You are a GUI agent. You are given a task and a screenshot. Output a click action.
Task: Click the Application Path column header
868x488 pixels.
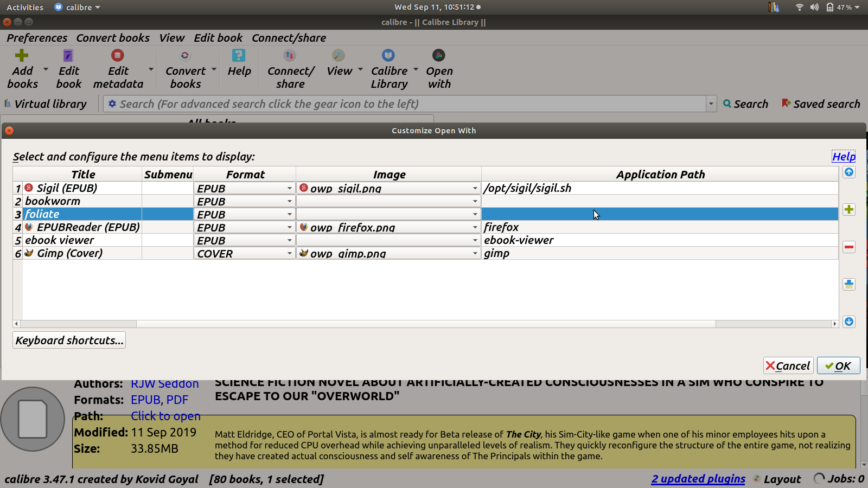[660, 174]
